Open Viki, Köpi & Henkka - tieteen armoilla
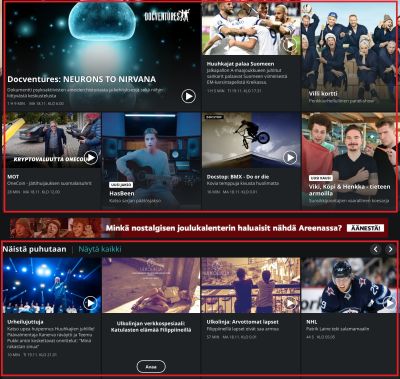Screen dimensions: 400x379 349,190
